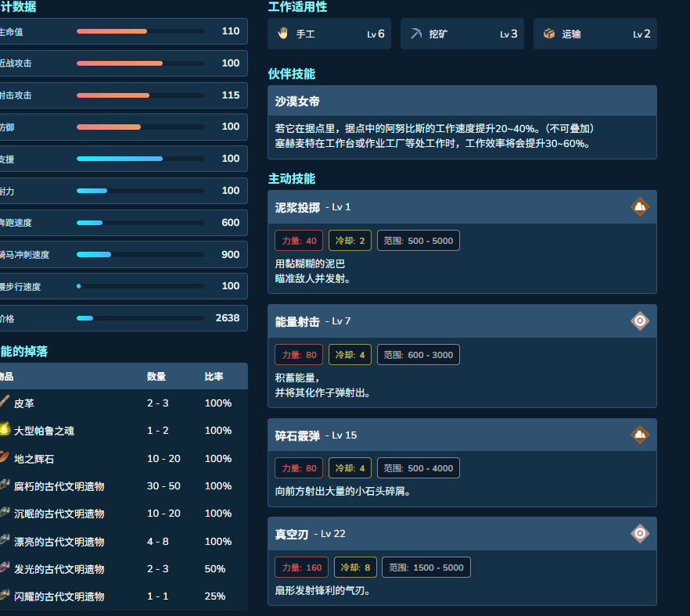The width and height of the screenshot is (690, 616).
Task: Click the pickaxe icon for 挖矿
Action: pos(416,34)
